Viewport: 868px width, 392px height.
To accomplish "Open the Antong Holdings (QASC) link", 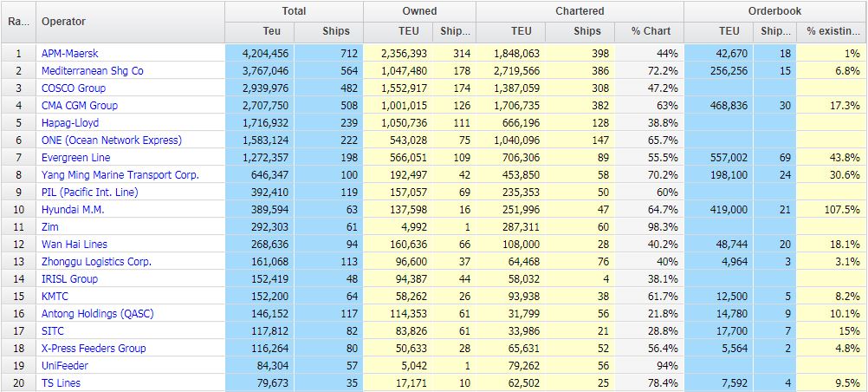I will click(x=97, y=314).
